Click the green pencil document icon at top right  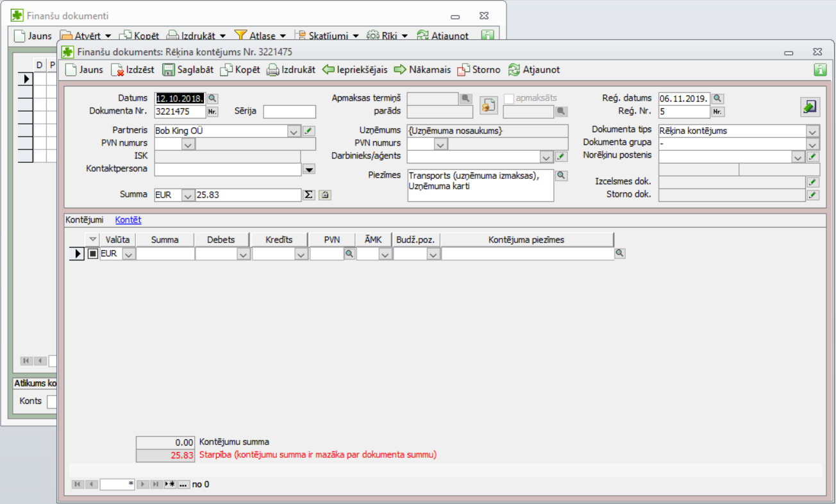click(810, 107)
